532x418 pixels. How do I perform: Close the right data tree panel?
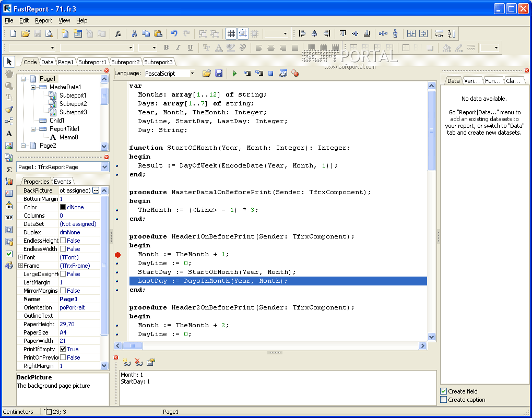click(527, 70)
